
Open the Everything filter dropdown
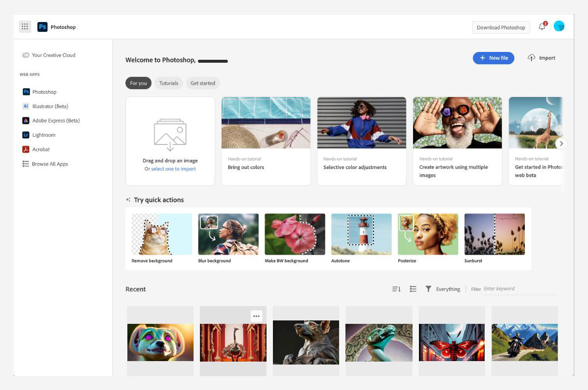(447, 289)
